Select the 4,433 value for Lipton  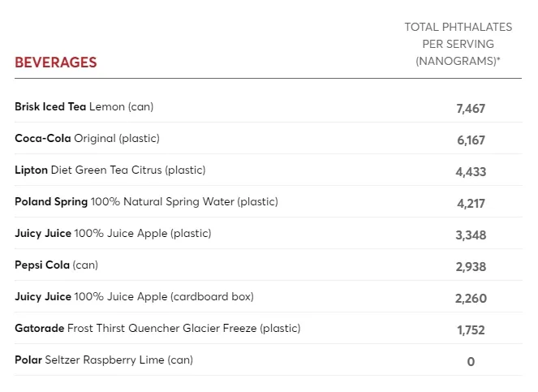coord(471,171)
